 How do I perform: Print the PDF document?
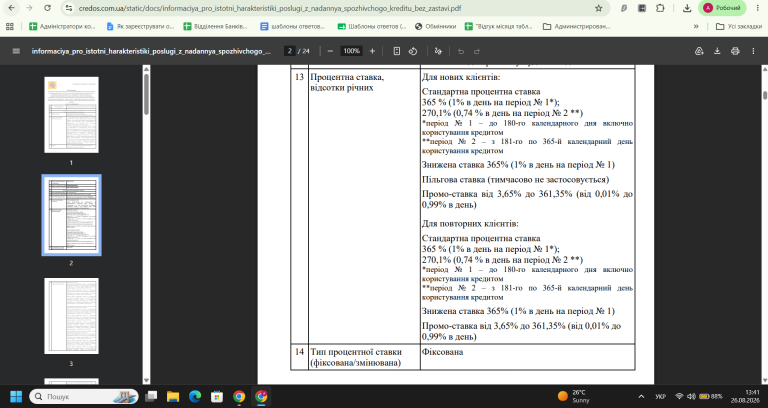(x=735, y=51)
